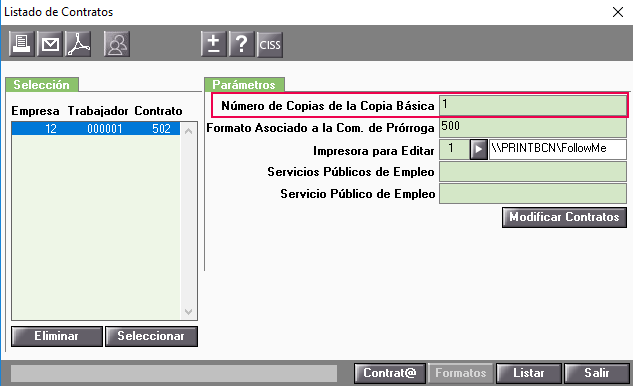Click the Trabajador column header
This screenshot has height=386, width=633.
pos(98,111)
